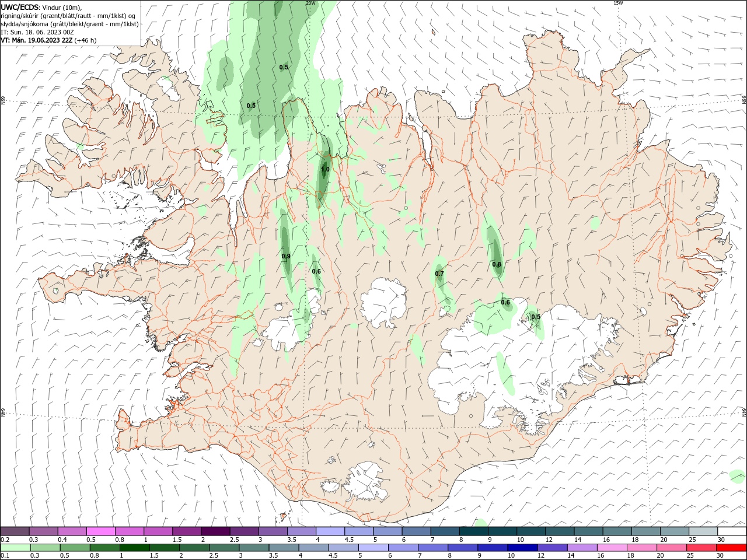Select the dark teal 8 legend swatch
Image resolution: width=747 pixels, height=560 pixels.
coord(473,531)
